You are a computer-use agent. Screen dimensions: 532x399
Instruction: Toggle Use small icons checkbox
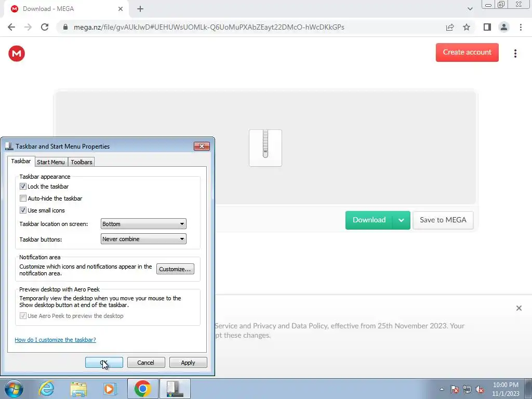coord(23,210)
